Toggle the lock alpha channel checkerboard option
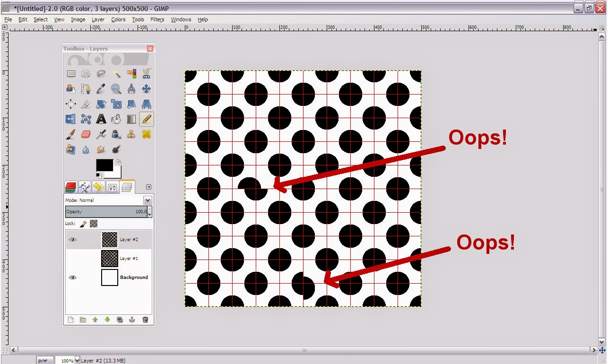 click(94, 224)
